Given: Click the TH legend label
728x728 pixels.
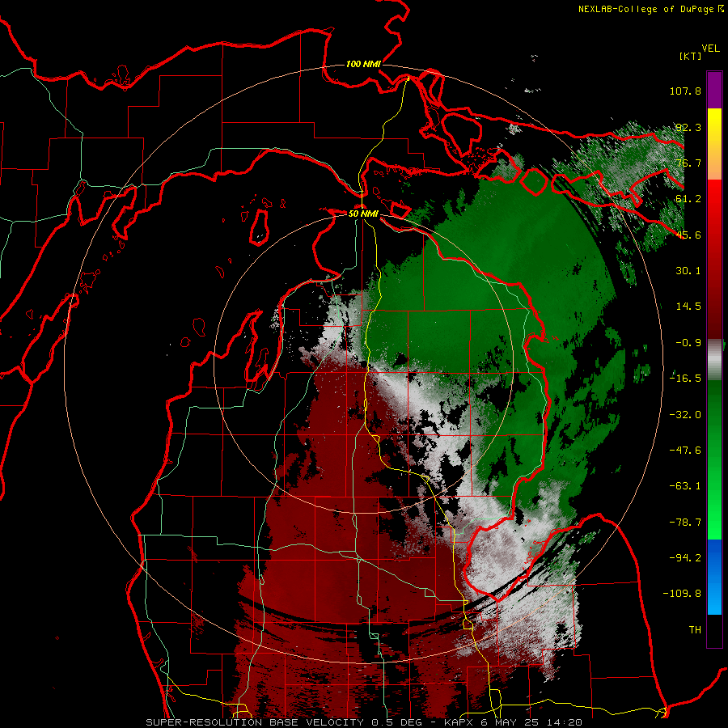Looking at the screenshot, I should click(x=695, y=630).
